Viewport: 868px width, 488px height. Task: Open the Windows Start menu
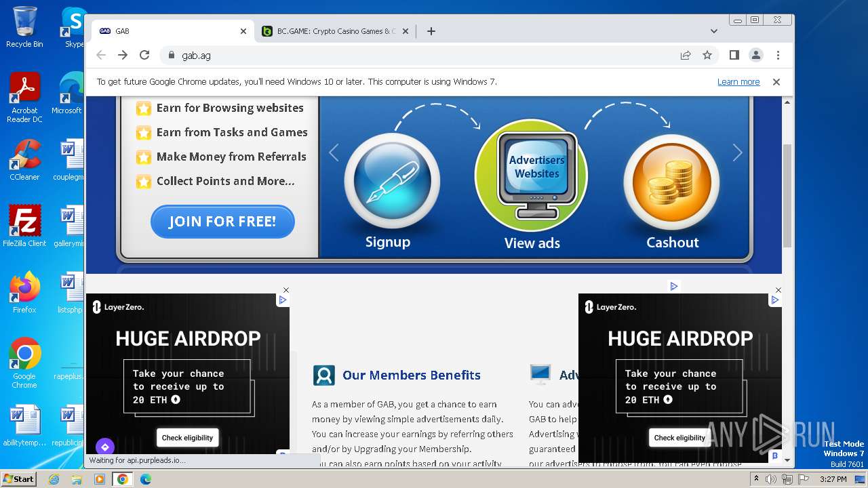click(19, 479)
